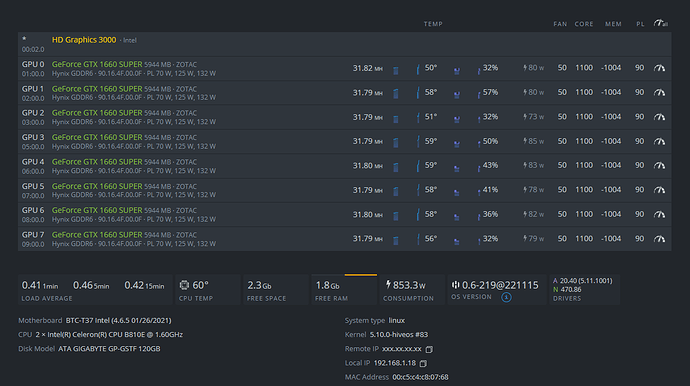Click GPU 0 core clock value 1100

tap(584, 68)
